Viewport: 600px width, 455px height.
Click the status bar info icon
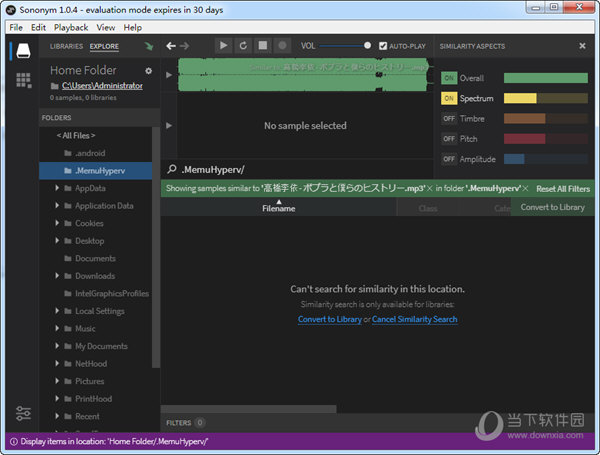point(13,442)
